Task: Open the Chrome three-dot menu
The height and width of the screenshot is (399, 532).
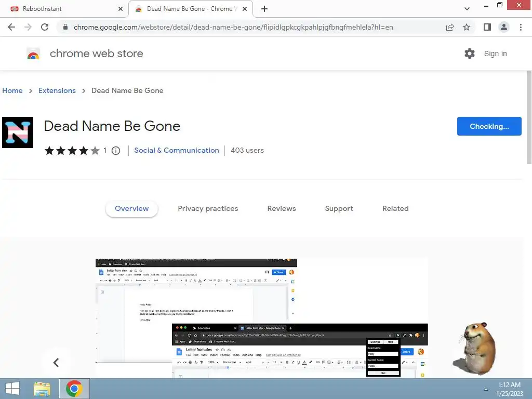Action: tap(521, 27)
